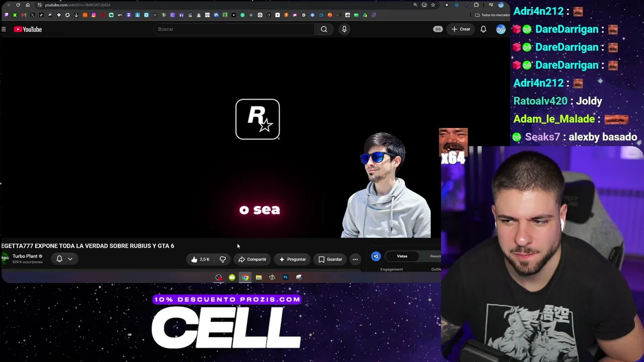Click the Engagement label in the IQ panel

tap(391, 269)
